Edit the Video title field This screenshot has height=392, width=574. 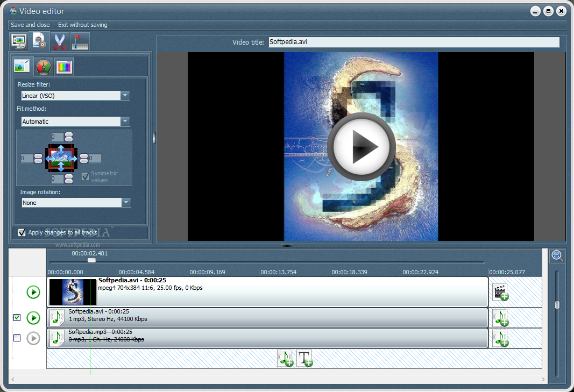[414, 42]
